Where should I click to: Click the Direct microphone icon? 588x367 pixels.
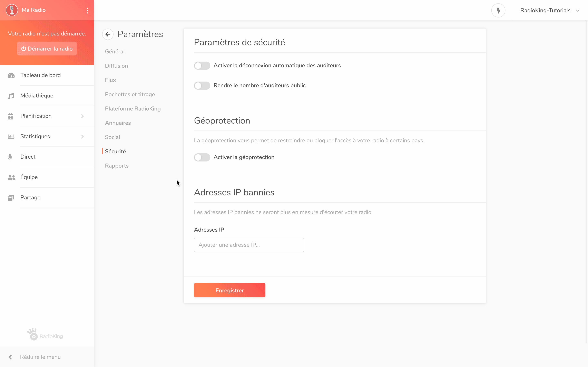coord(10,157)
